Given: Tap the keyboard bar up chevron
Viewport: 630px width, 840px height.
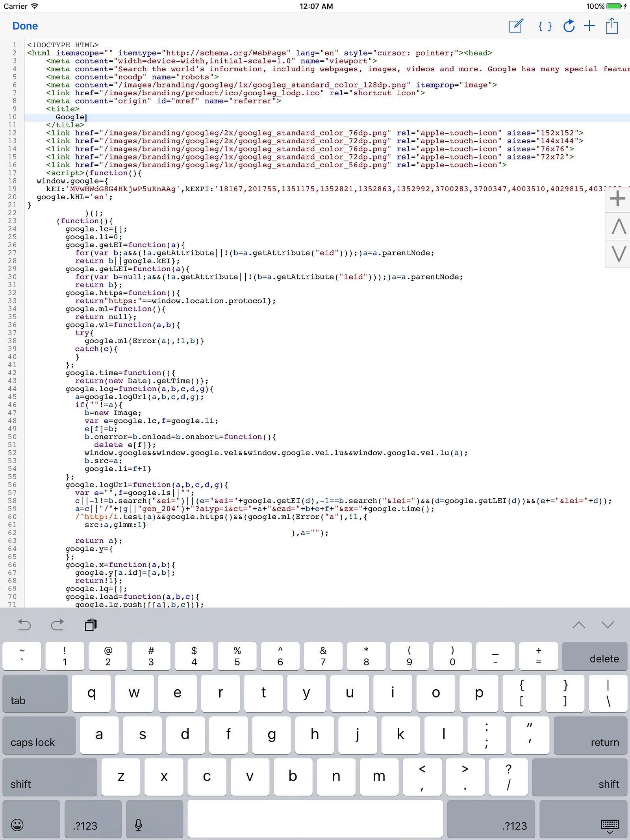Looking at the screenshot, I should (579, 625).
